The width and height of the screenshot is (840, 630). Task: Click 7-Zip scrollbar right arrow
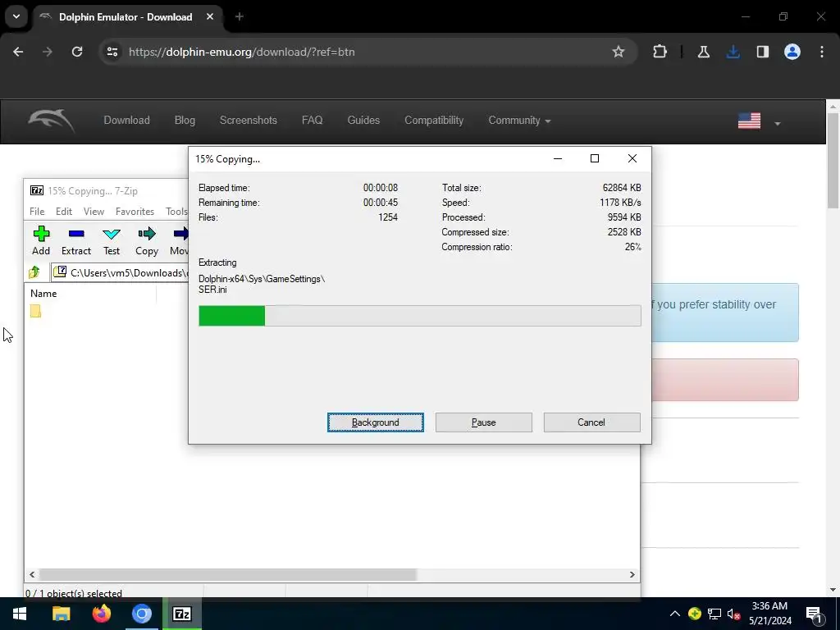632,574
